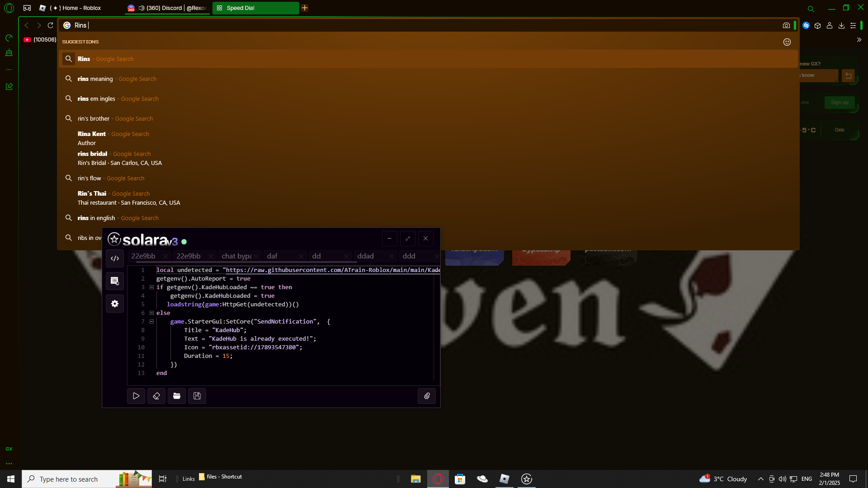Attach Solara using the paperclip icon
The width and height of the screenshot is (868, 488).
[x=427, y=396]
